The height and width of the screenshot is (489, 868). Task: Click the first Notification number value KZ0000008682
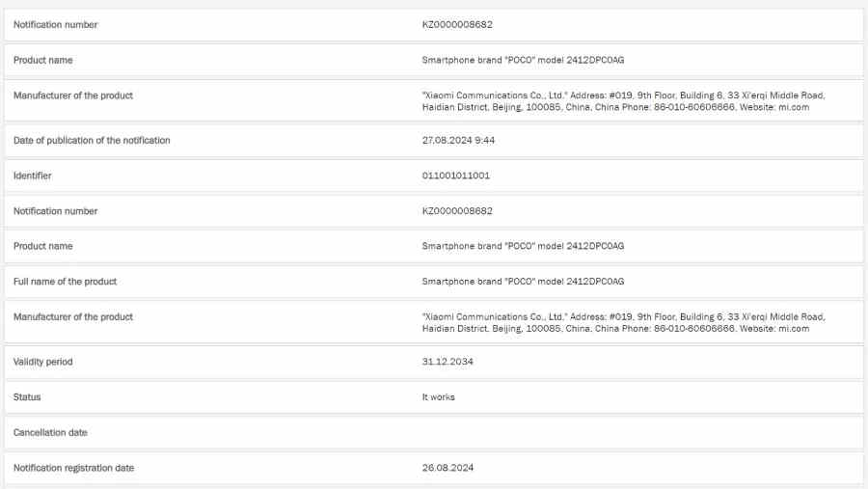[x=457, y=24]
